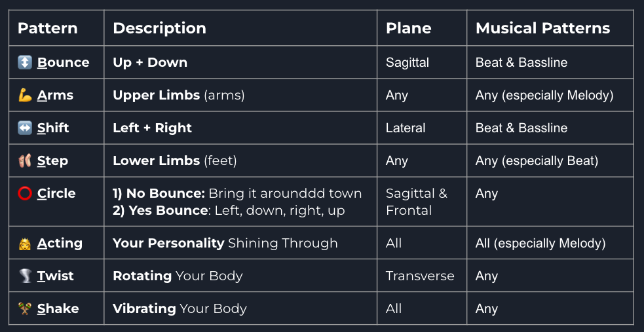Click the Twist pattern label
This screenshot has width=644, height=332.
(x=55, y=276)
